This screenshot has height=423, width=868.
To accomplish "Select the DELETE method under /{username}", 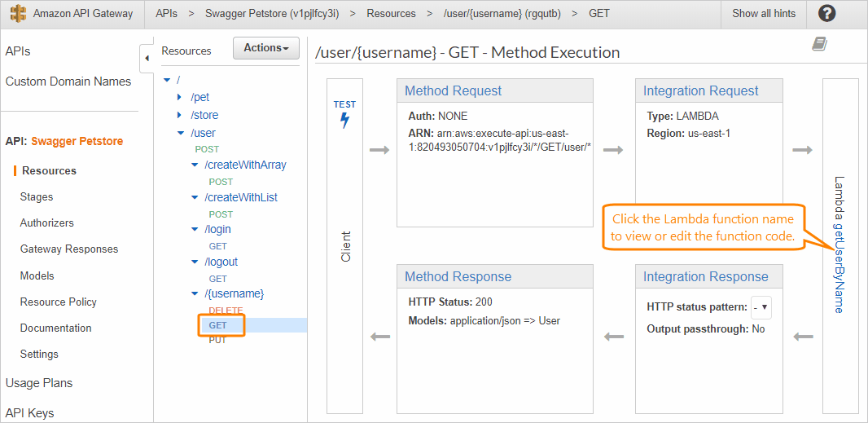I will click(226, 311).
